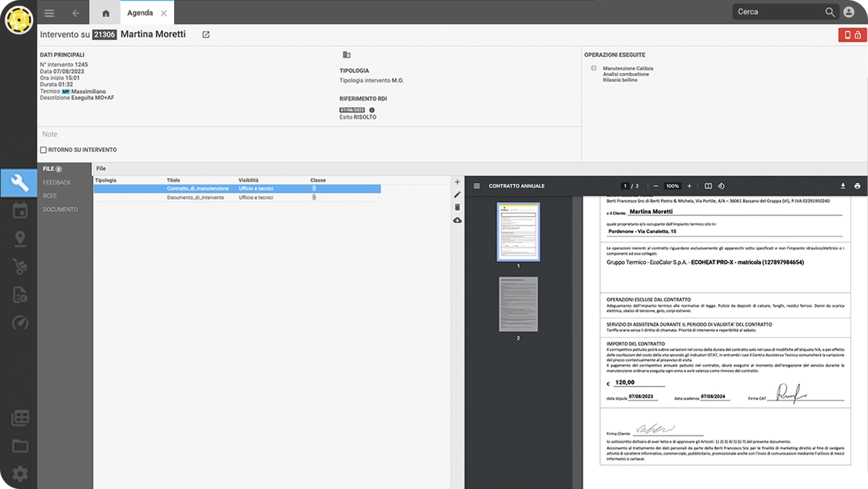
Task: Open the calendar sidebar icon
Action: coord(20,210)
